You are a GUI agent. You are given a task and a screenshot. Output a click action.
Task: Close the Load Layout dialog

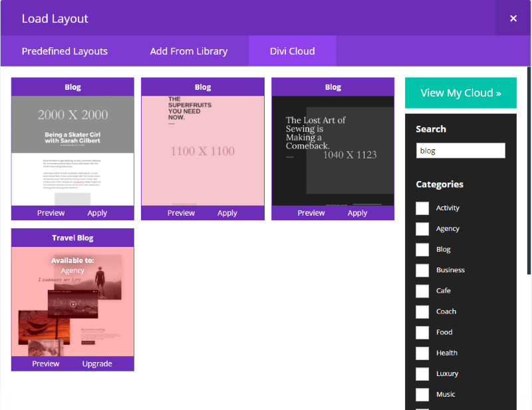[x=513, y=18]
